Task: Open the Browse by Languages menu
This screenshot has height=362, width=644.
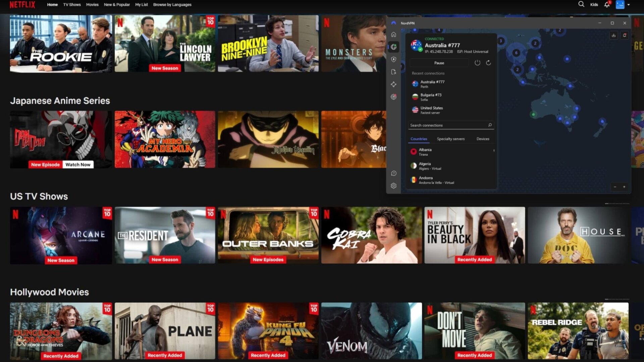Action: click(x=172, y=4)
